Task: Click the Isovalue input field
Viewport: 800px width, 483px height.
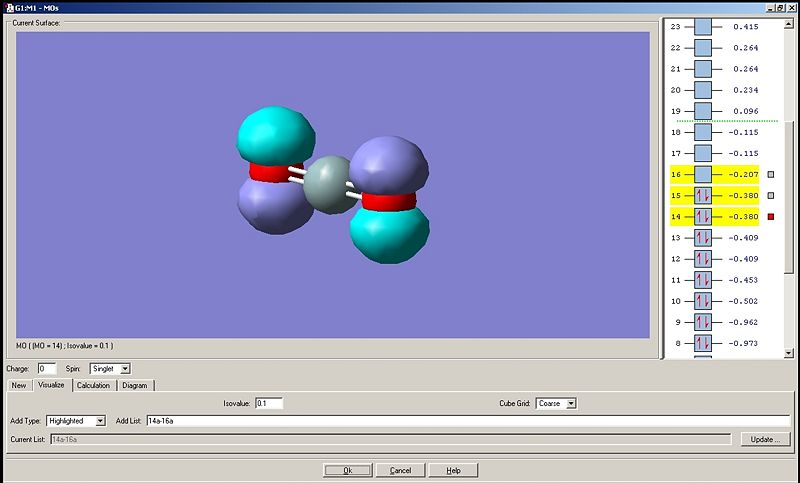Action: [x=269, y=403]
